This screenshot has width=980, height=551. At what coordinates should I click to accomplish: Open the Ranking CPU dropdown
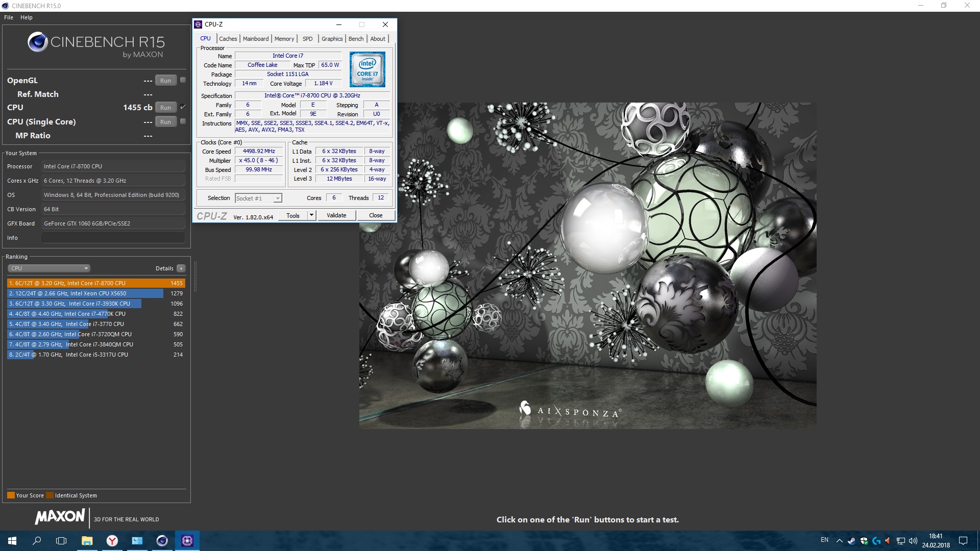tap(49, 268)
